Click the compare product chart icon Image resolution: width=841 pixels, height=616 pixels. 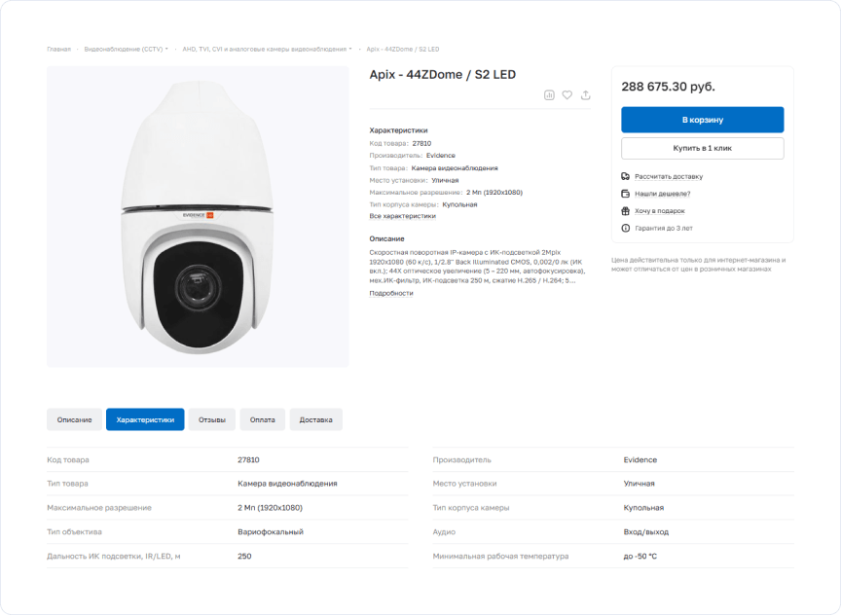tap(549, 95)
